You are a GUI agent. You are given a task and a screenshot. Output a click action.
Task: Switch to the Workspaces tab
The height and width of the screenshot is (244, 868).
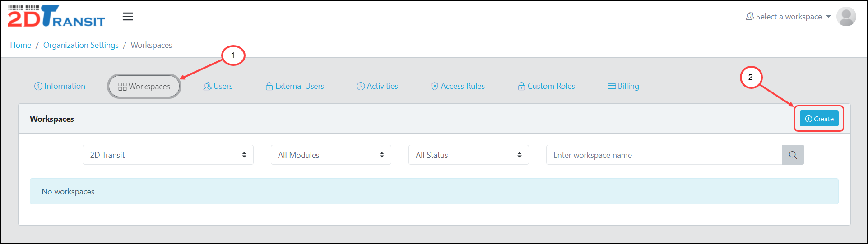(144, 87)
